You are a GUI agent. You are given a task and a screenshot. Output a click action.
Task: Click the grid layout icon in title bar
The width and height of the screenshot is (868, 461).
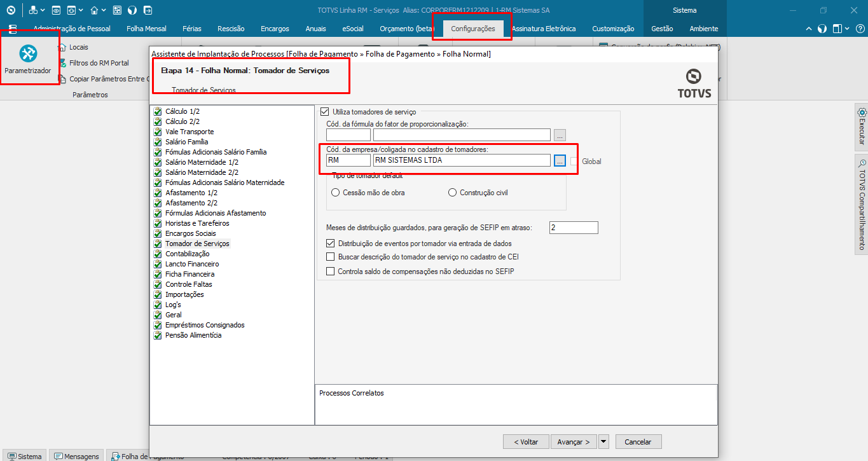tap(117, 10)
